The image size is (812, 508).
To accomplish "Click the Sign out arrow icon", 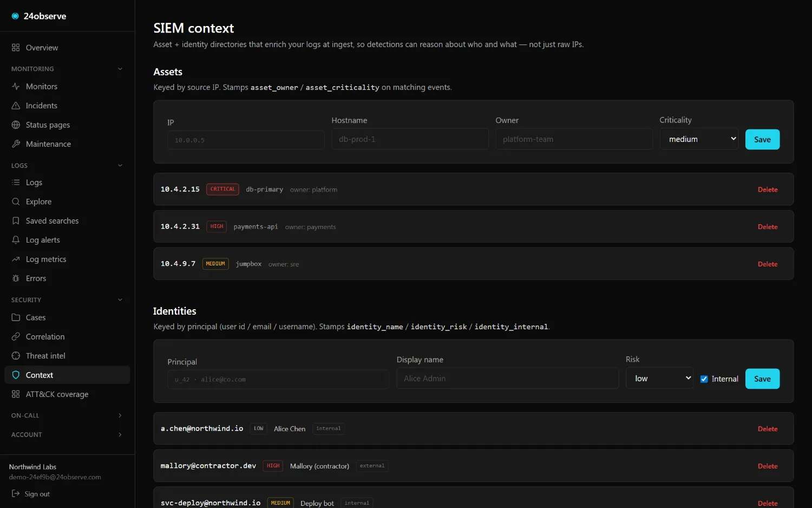I will (16, 494).
